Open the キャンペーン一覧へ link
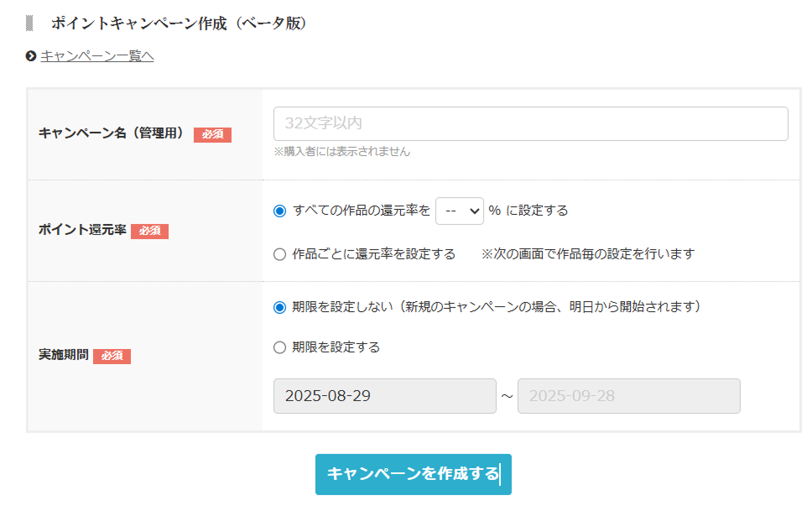Screen dimensions: 812x516 [97, 56]
